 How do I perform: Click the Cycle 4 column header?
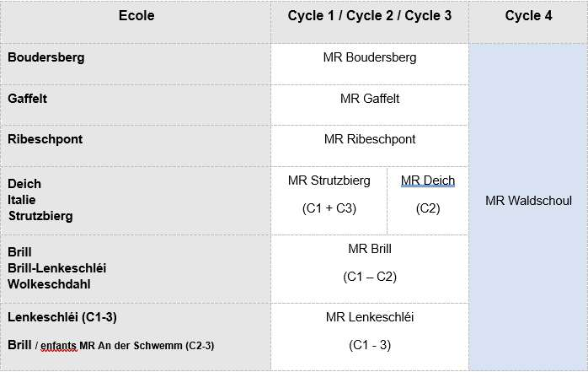pos(528,16)
